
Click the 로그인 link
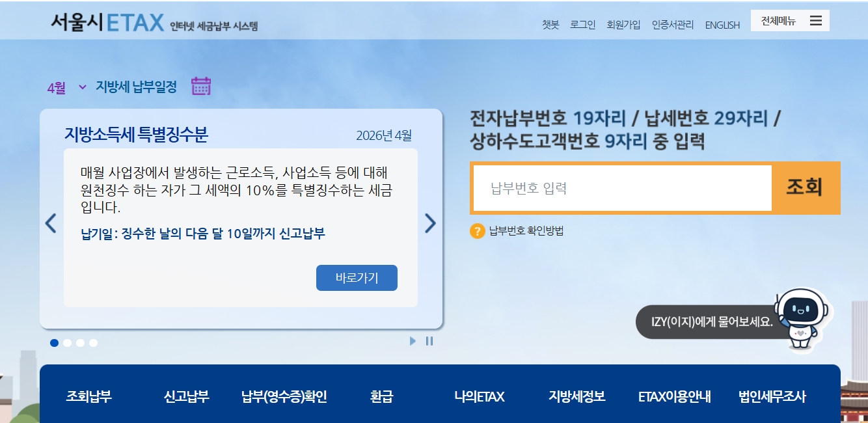coord(582,25)
